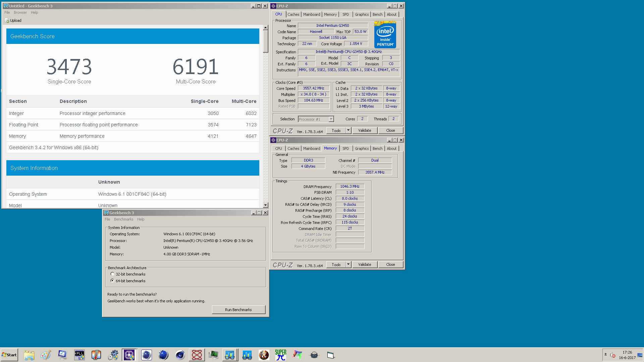Click the single-core score 3473
This screenshot has height=362, width=644.
[69, 66]
